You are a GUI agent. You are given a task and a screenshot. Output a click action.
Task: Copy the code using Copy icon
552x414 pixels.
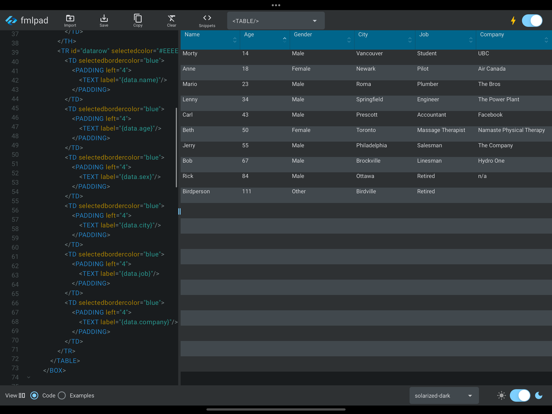click(138, 20)
